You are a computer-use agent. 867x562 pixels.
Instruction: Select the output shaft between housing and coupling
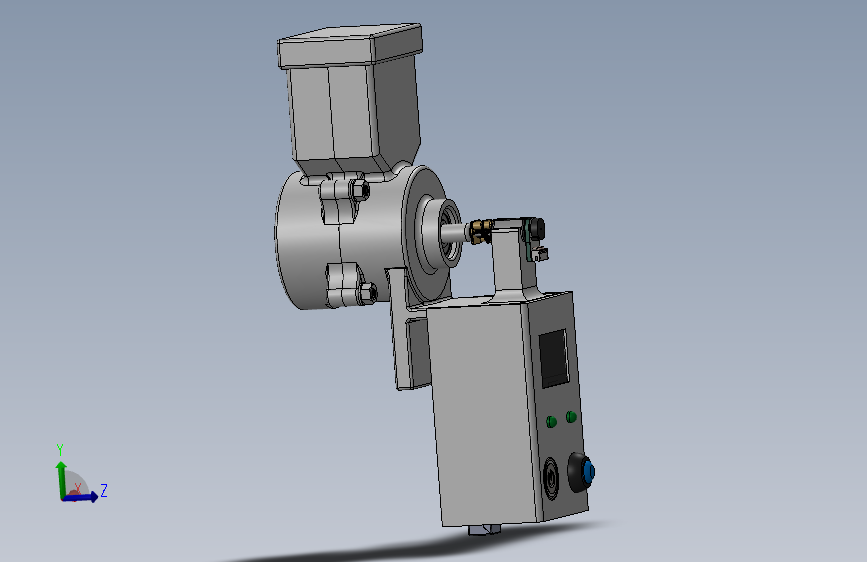tap(456, 232)
